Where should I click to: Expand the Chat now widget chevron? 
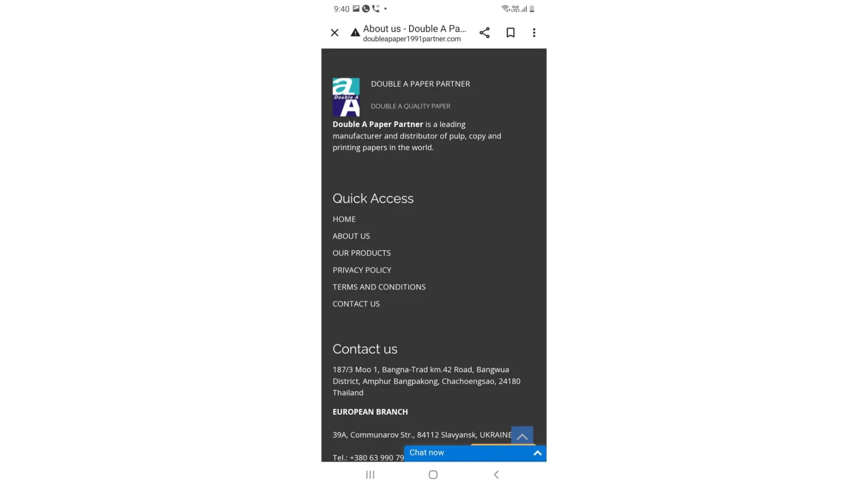click(537, 453)
